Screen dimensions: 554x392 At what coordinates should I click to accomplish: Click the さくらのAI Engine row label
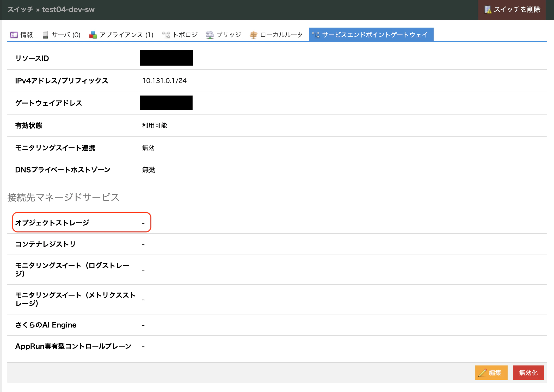point(46,325)
